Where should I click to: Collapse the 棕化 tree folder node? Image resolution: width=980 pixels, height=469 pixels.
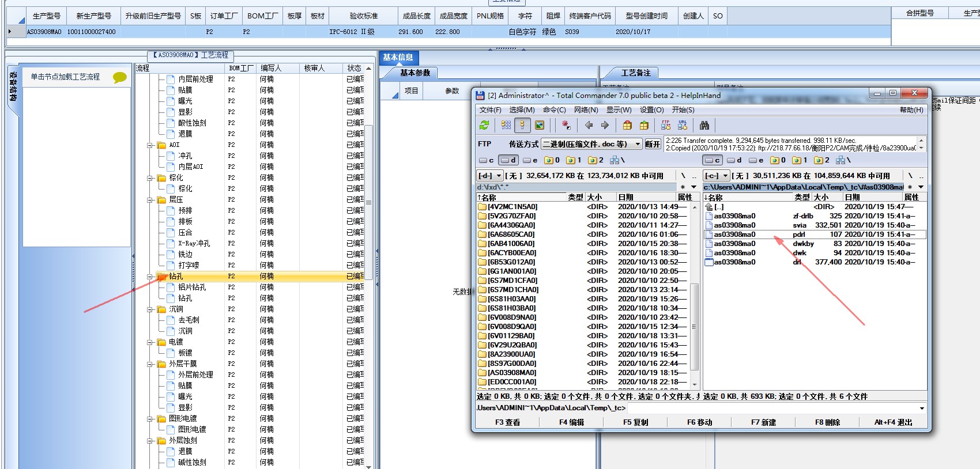click(150, 178)
